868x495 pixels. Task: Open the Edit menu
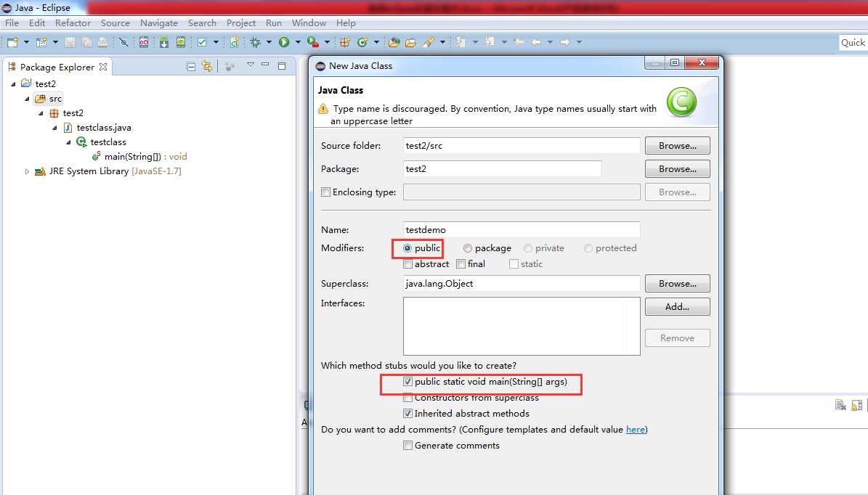[x=37, y=22]
